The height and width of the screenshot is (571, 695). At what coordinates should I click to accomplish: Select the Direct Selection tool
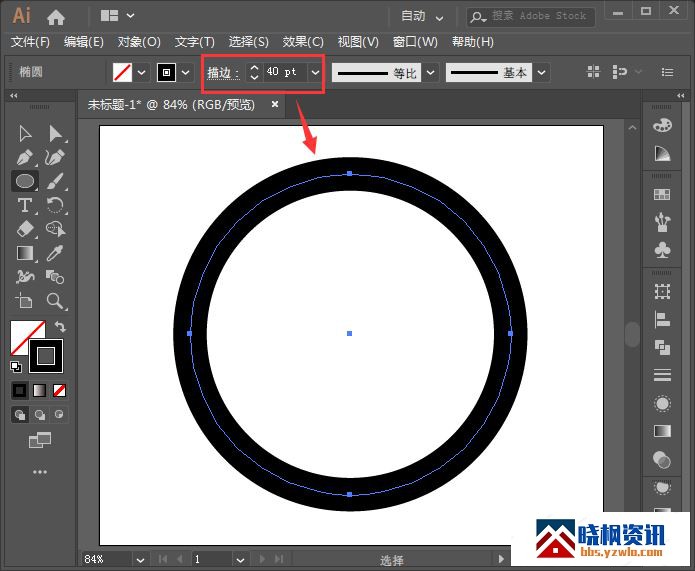(55, 133)
